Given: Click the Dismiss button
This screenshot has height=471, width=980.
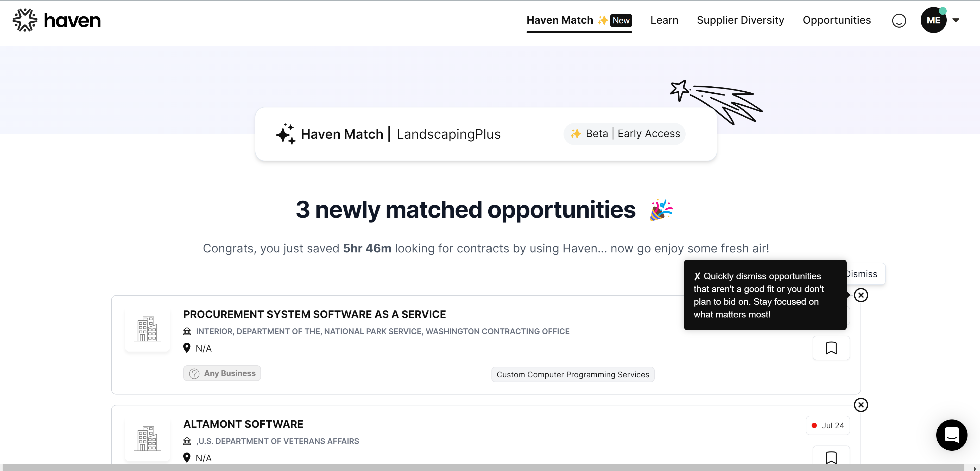Looking at the screenshot, I should tap(864, 274).
